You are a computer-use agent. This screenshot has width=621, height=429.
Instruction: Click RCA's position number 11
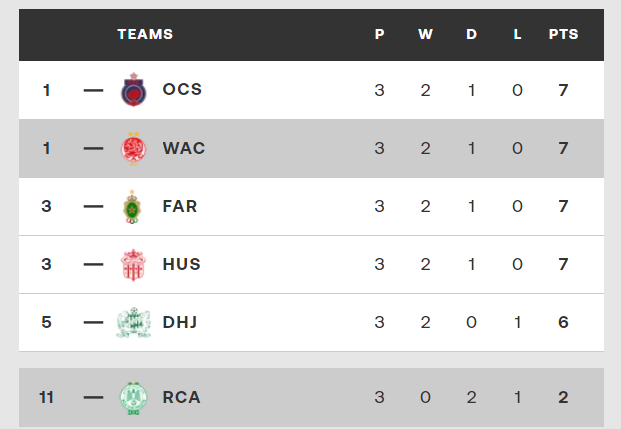[46, 397]
